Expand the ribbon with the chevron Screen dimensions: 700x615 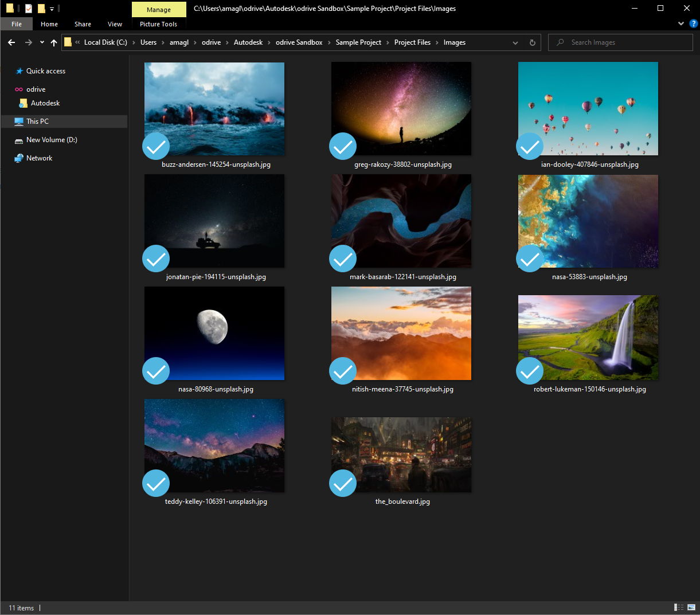[681, 24]
